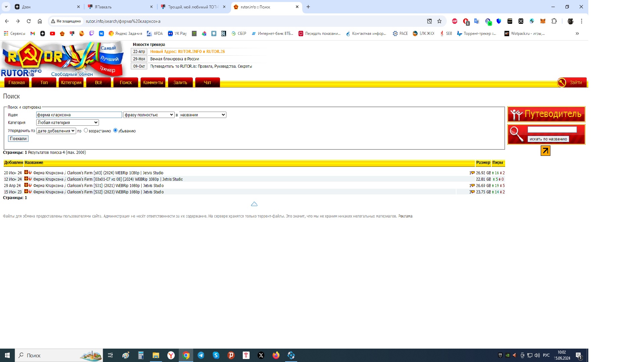Launch Skype from the taskbar

(x=216, y=355)
